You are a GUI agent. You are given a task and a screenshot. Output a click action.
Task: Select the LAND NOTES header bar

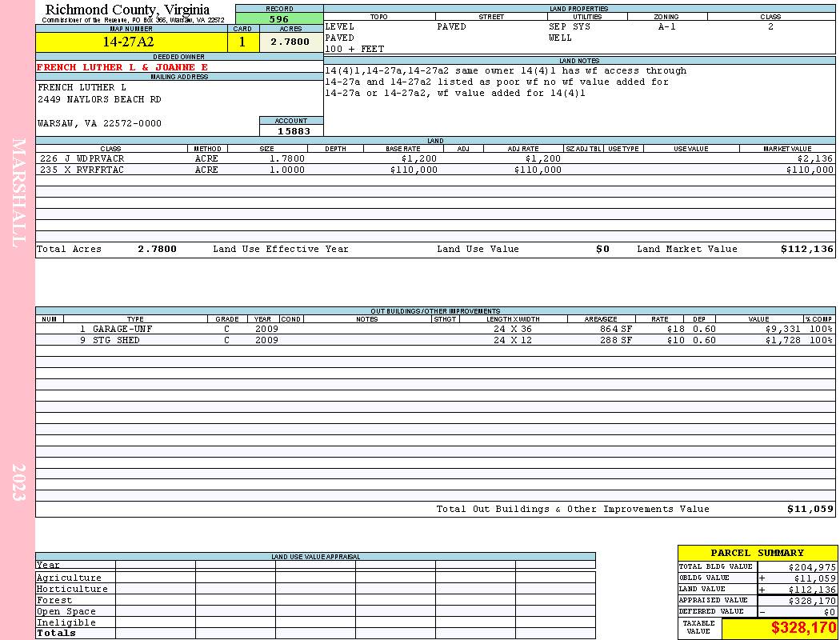579,61
